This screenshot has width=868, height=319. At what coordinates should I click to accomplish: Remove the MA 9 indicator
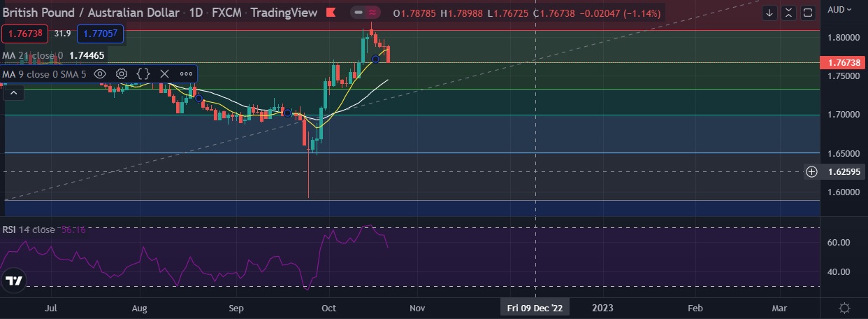[165, 73]
